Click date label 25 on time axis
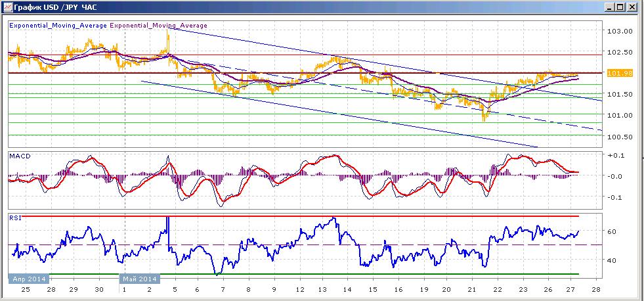This screenshot has height=301, width=644. pos(26,289)
